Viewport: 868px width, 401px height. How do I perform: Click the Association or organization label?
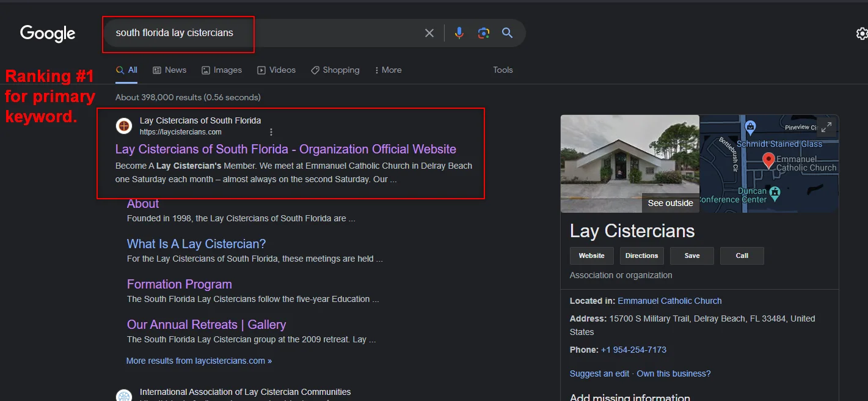[x=621, y=275]
